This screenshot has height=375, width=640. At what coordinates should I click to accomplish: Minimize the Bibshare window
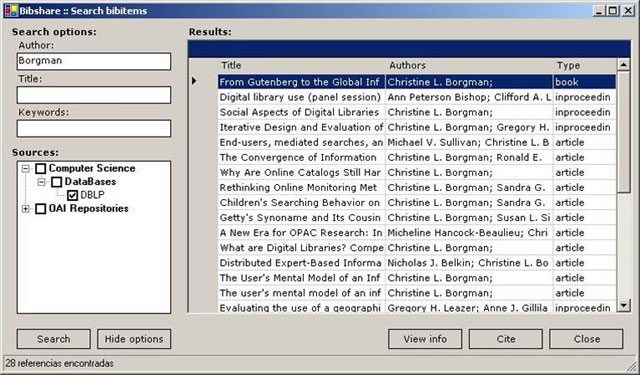pos(599,11)
